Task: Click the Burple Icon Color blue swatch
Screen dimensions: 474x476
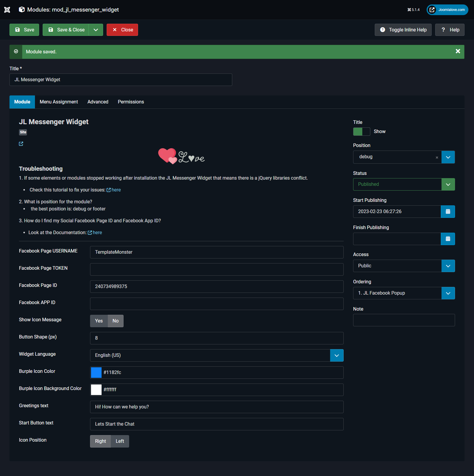Action: coord(96,373)
